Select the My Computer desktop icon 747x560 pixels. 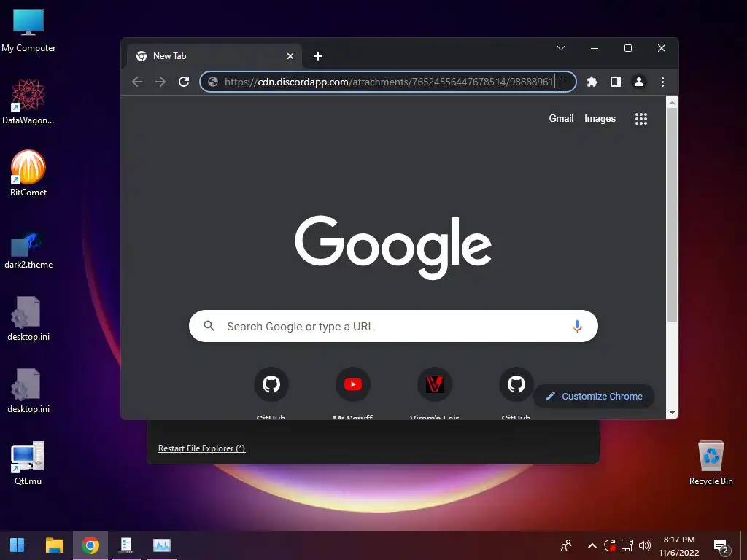point(28,31)
